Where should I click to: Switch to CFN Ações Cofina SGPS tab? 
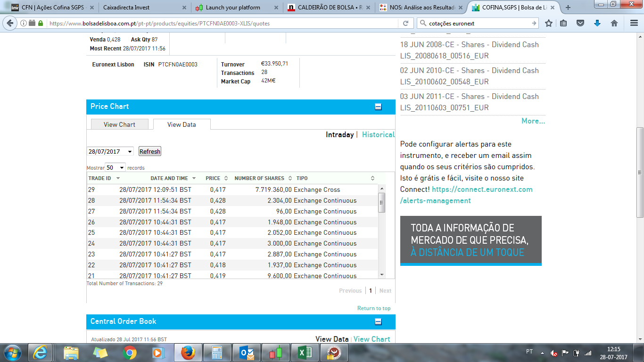tap(51, 8)
